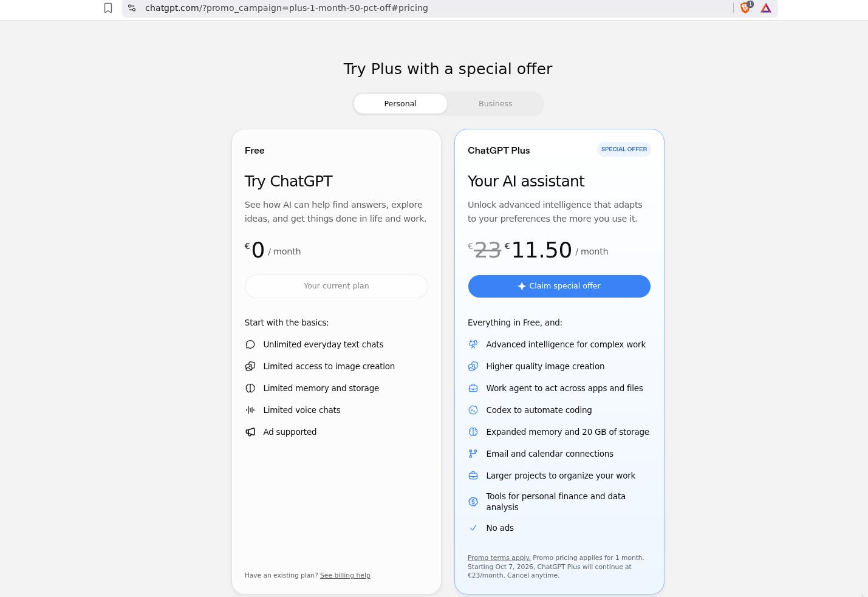
Task: Click the checkmark icon next to No ads
Action: (x=473, y=528)
